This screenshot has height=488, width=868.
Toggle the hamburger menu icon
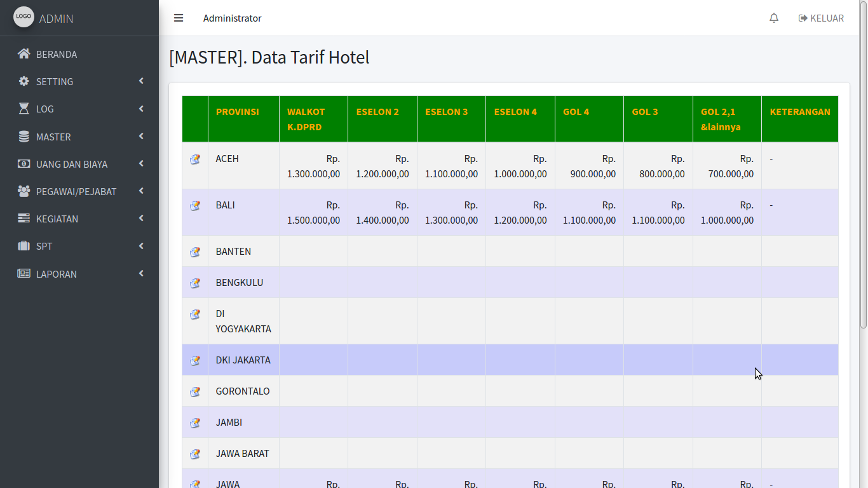tap(179, 18)
